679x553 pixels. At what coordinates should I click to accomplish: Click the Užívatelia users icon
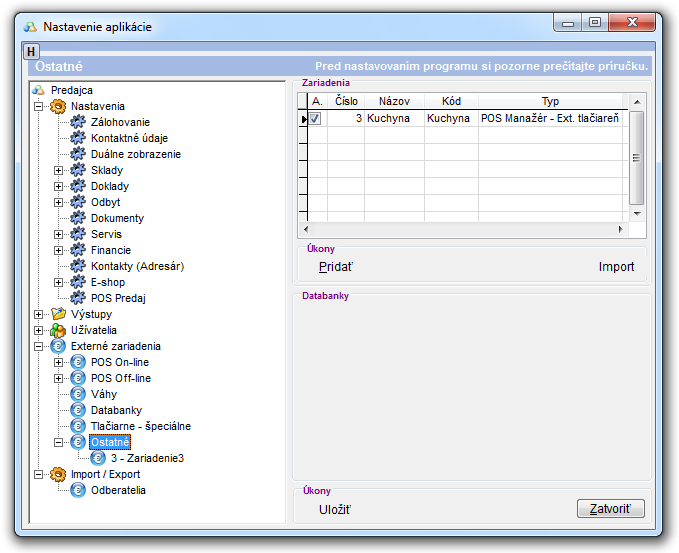58,330
